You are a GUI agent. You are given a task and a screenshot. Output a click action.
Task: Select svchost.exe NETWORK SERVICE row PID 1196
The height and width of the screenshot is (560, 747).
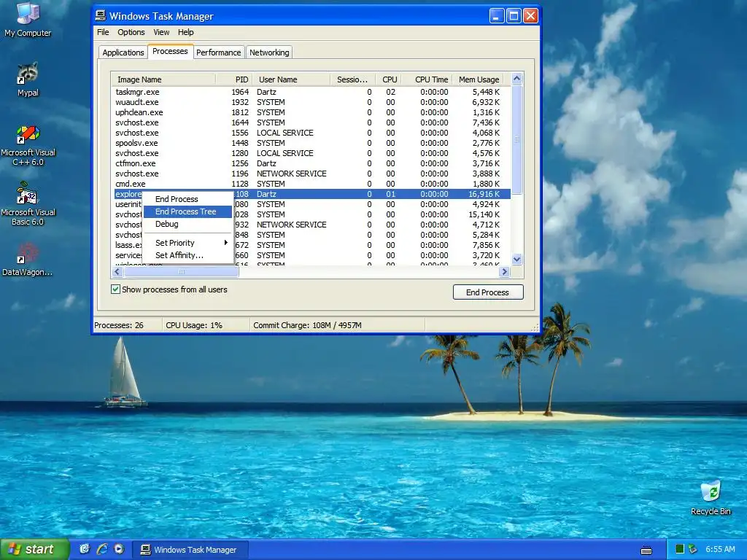312,174
